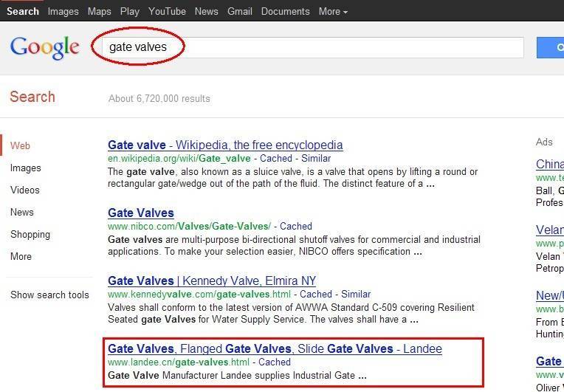
Task: Open Cached link for landee.cn result
Action: (275, 362)
